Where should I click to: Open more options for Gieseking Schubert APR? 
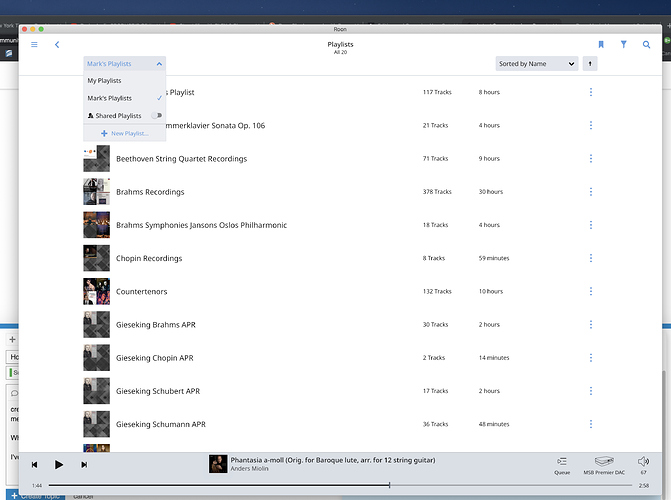click(x=591, y=391)
